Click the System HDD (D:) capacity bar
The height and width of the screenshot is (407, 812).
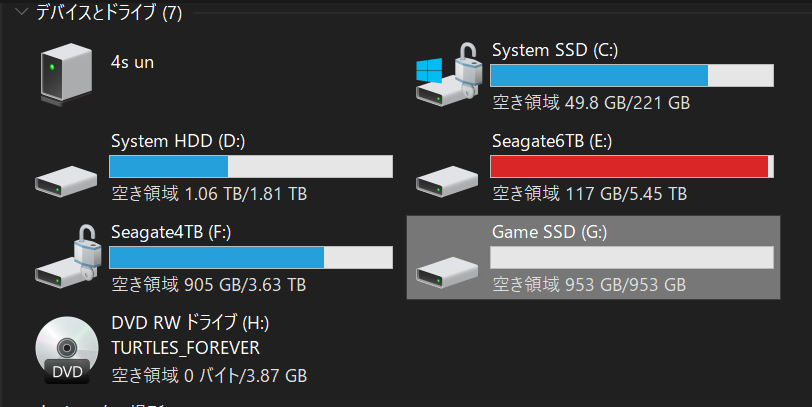(251, 167)
